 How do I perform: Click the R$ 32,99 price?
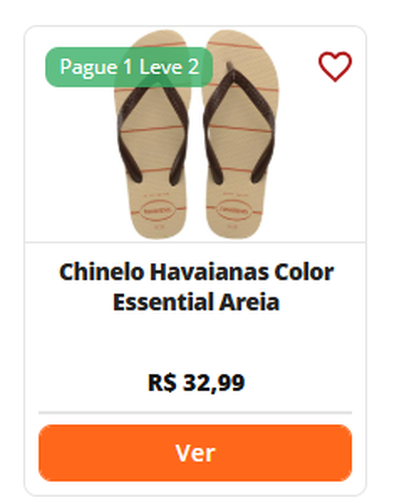click(196, 382)
